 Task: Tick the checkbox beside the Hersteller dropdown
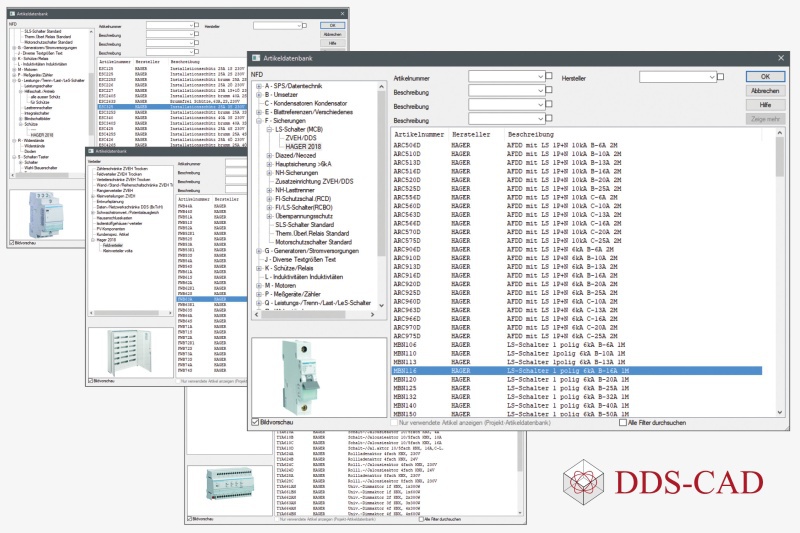pos(720,77)
